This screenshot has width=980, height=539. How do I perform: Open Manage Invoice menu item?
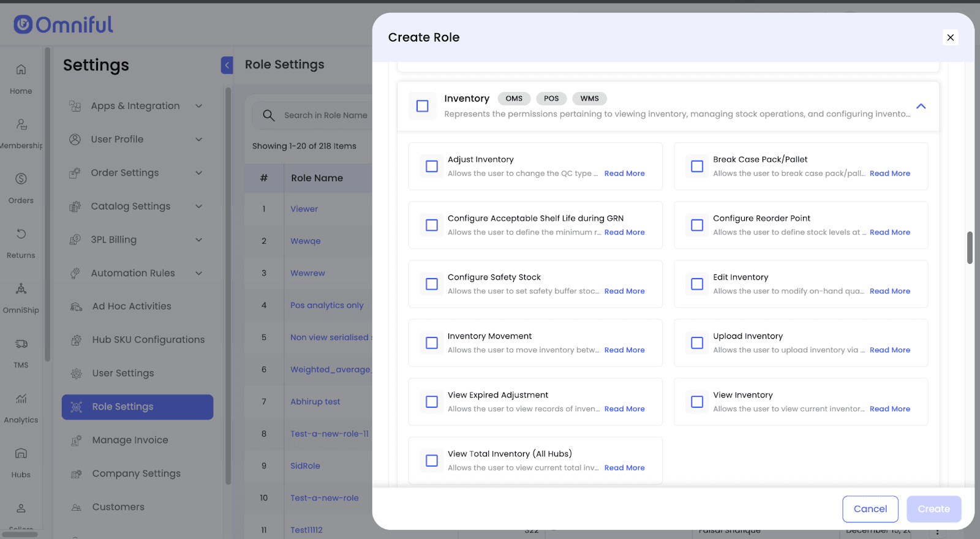click(x=130, y=440)
